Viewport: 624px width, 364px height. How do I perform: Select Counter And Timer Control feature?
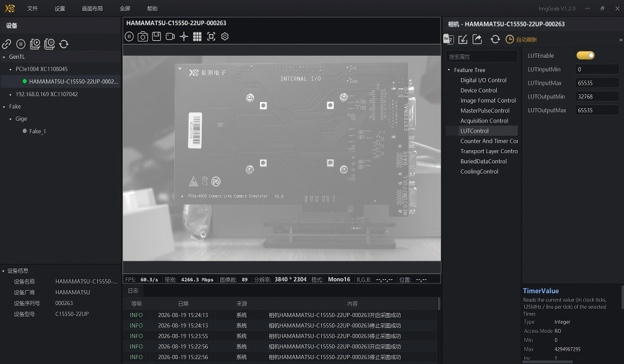[x=489, y=141]
